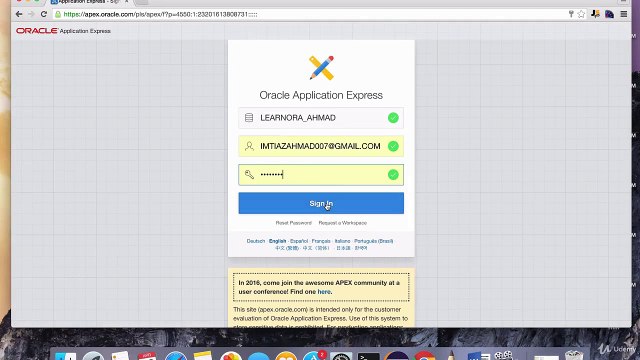Image resolution: width=640 pixels, height=360 pixels.
Task: Switch language to Deutsch
Action: point(256,241)
